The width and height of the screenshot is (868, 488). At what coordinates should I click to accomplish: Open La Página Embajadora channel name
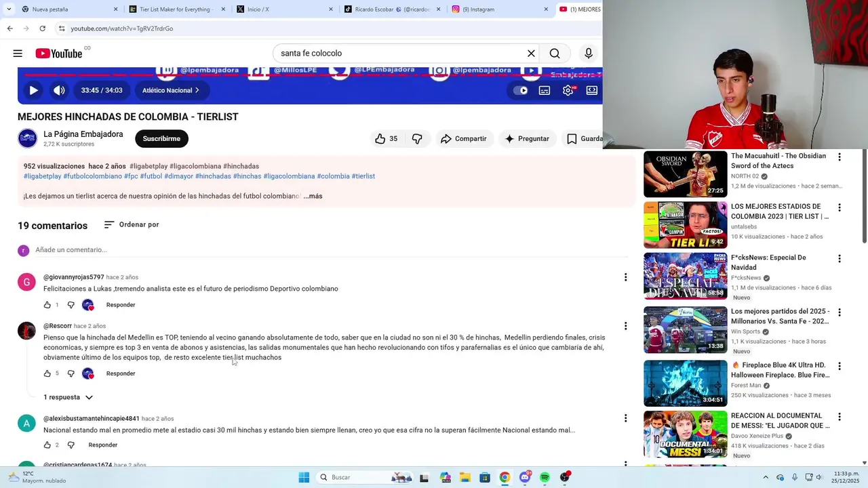pos(83,134)
